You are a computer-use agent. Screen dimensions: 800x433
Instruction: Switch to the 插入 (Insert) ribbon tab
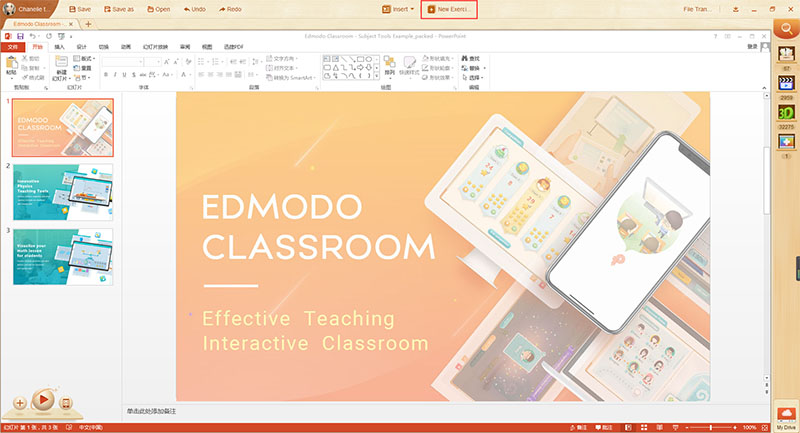(x=60, y=47)
